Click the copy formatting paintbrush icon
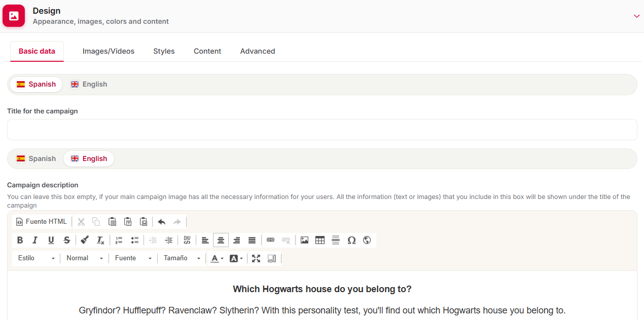Screen dimensions: 644x320 click(x=85, y=240)
